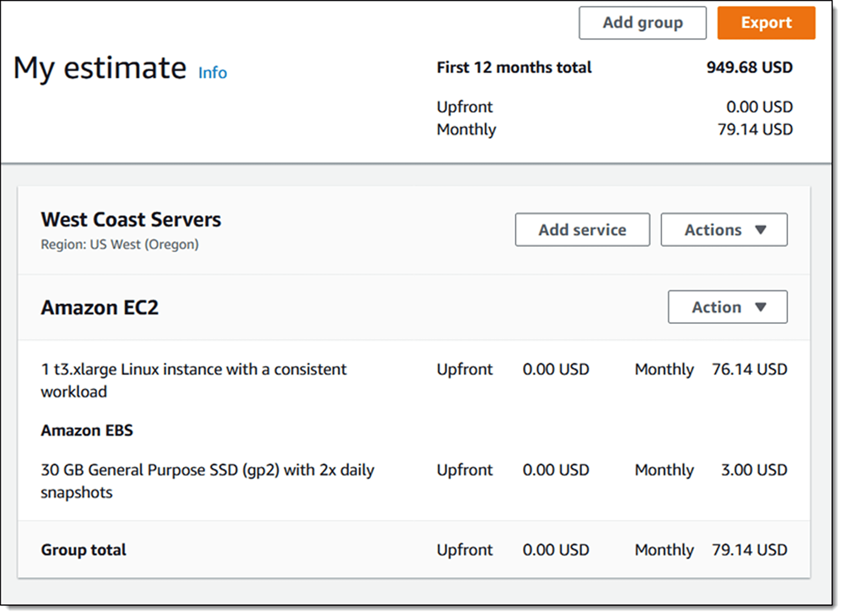Screen dimensions: 843x616
Task: Click the 76.14 USD monthly EC2 cost
Action: tap(749, 370)
